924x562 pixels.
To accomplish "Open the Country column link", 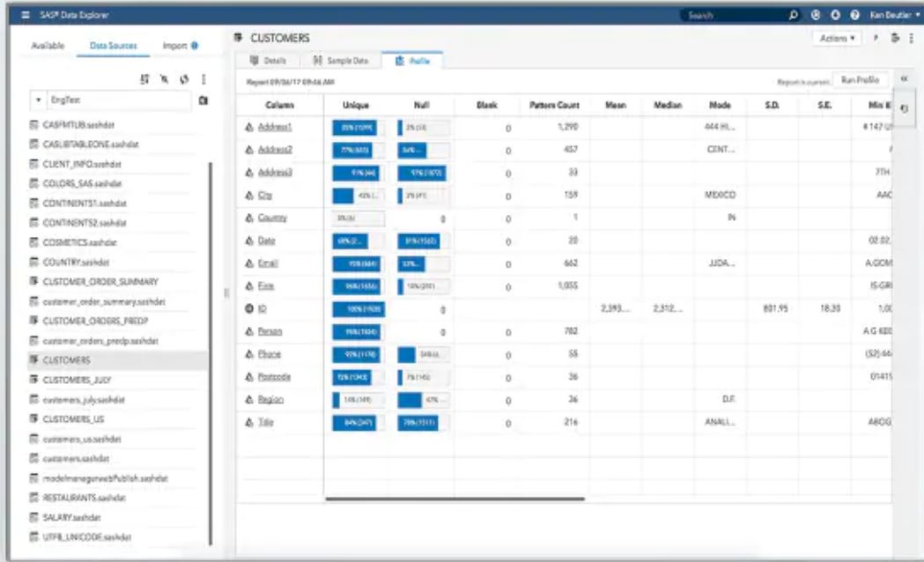I will (272, 218).
